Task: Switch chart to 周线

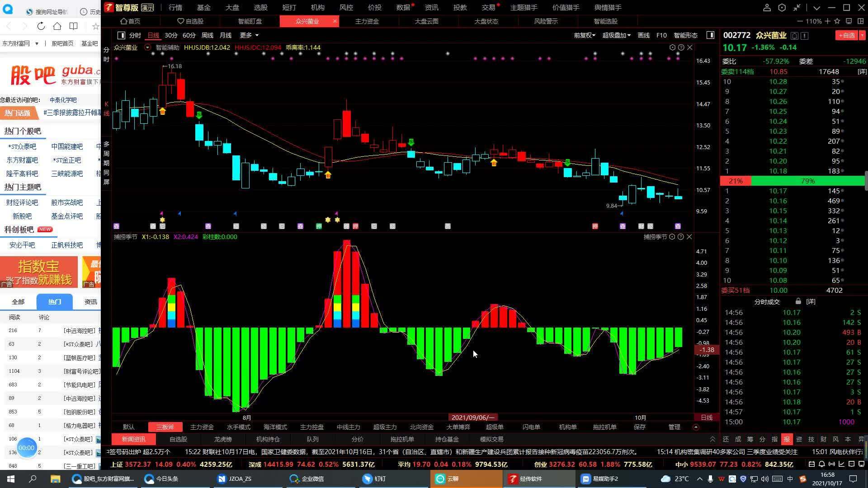Action: 207,35
